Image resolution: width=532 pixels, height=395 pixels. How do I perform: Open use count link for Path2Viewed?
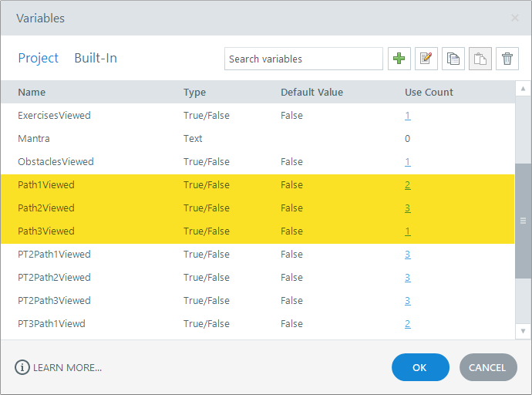pyautogui.click(x=407, y=208)
